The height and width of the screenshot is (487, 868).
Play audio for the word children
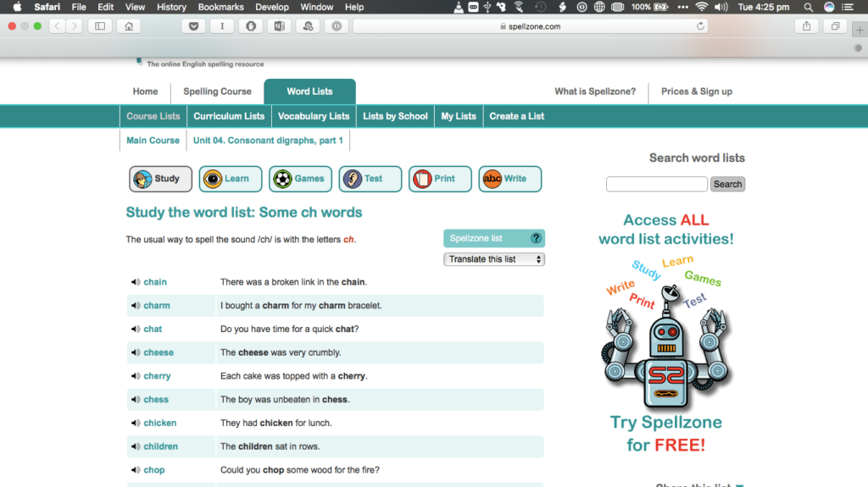[136, 446]
